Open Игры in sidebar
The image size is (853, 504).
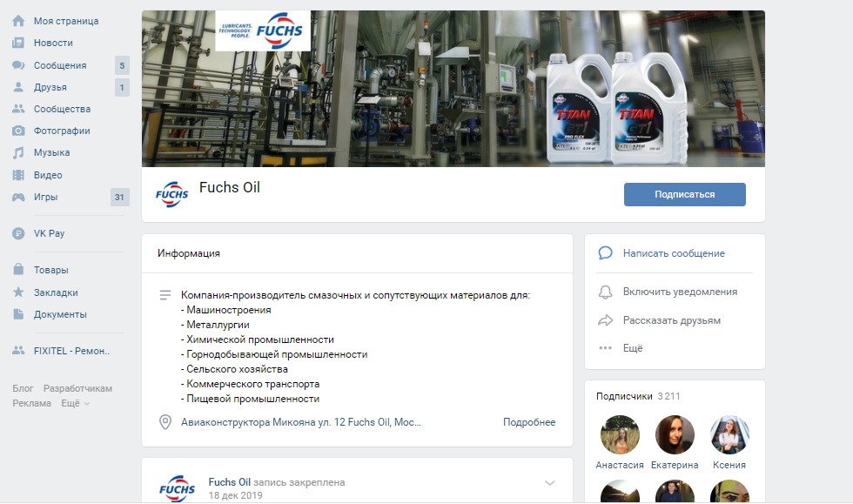click(45, 197)
